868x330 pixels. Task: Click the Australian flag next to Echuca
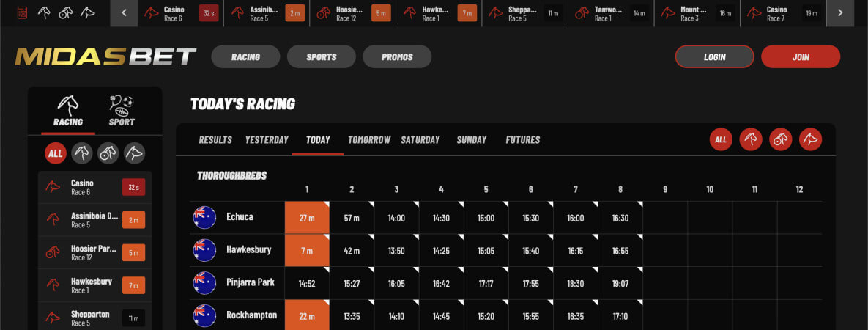coord(204,217)
